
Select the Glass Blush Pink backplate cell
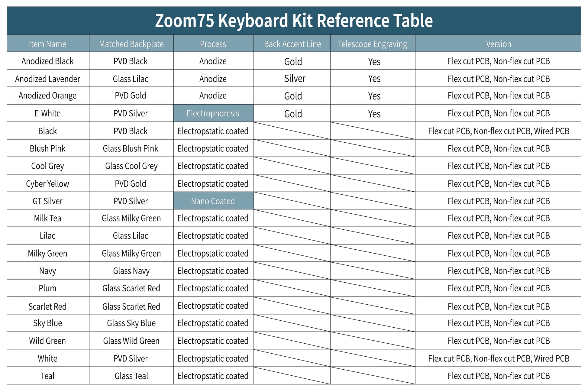tap(131, 148)
